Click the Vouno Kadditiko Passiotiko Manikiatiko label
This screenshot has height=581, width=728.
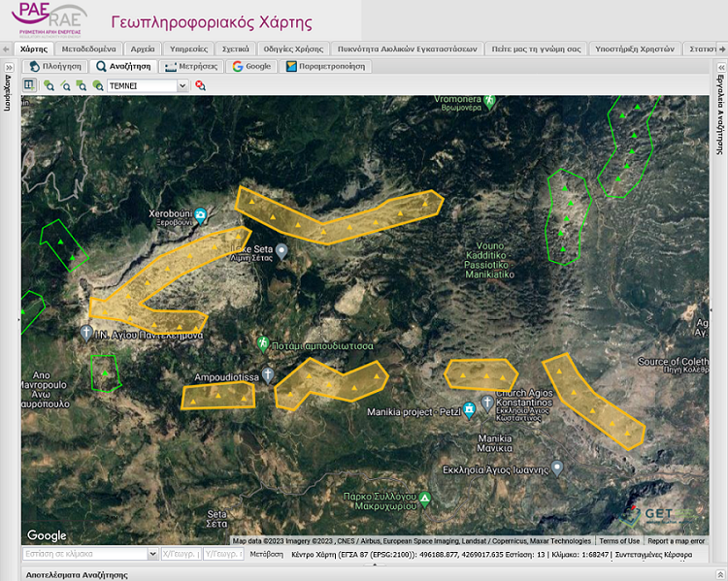pos(489,260)
